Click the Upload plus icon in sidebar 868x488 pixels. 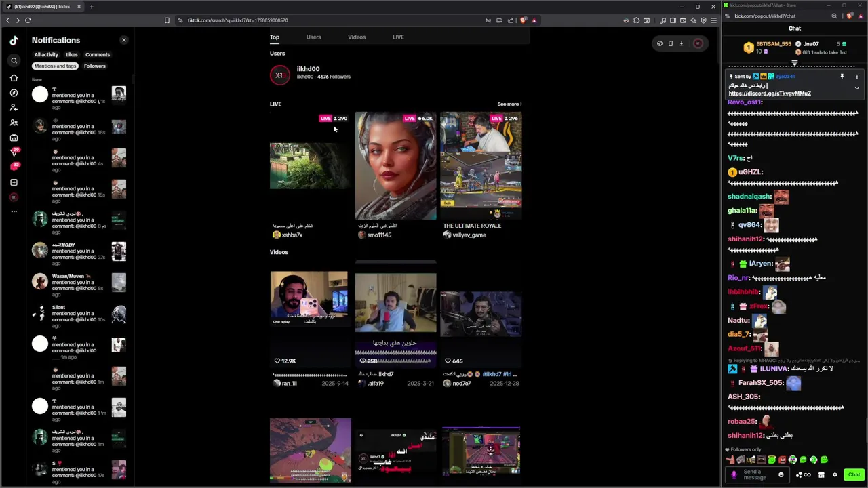[x=14, y=182]
